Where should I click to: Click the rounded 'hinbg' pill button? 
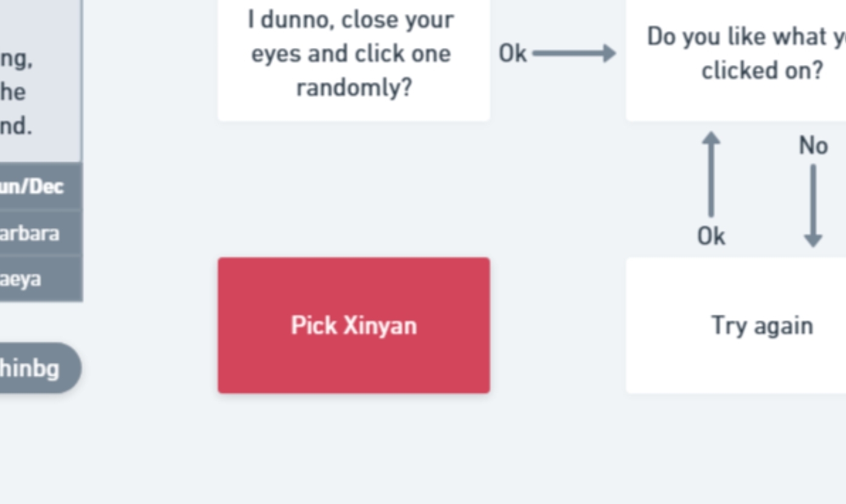pyautogui.click(x=38, y=368)
